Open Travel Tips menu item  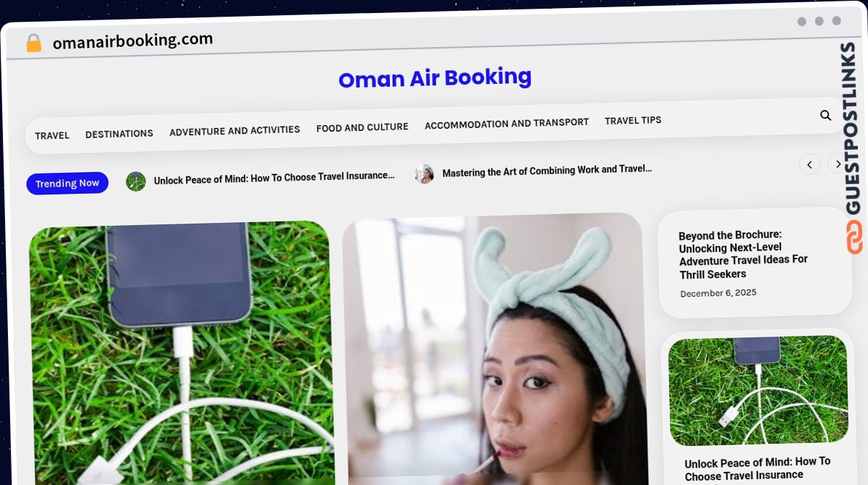click(633, 120)
